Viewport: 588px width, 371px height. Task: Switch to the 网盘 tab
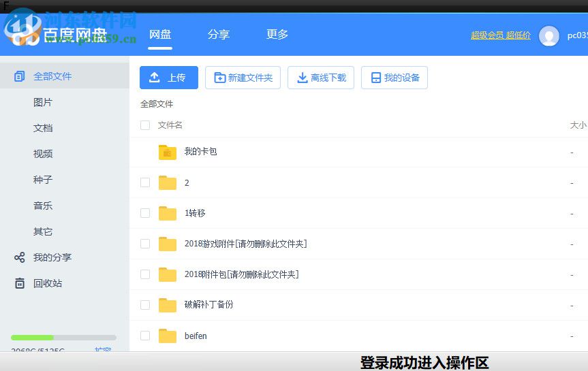click(160, 35)
